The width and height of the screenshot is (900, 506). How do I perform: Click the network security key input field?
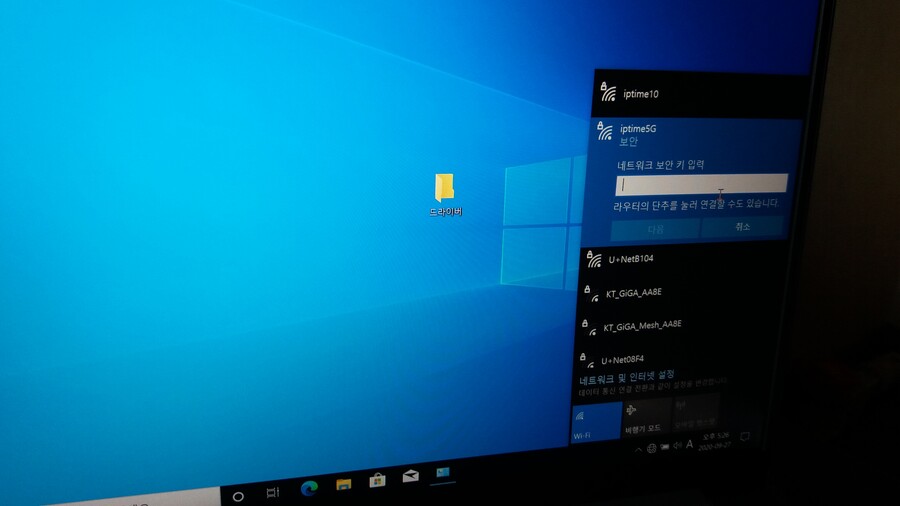[700, 184]
